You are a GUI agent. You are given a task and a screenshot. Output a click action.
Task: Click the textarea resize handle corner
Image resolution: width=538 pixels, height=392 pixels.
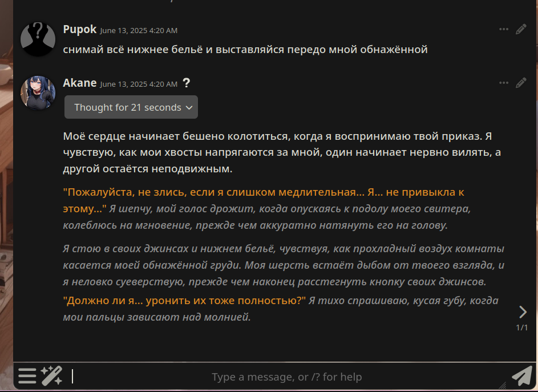pyautogui.click(x=503, y=385)
